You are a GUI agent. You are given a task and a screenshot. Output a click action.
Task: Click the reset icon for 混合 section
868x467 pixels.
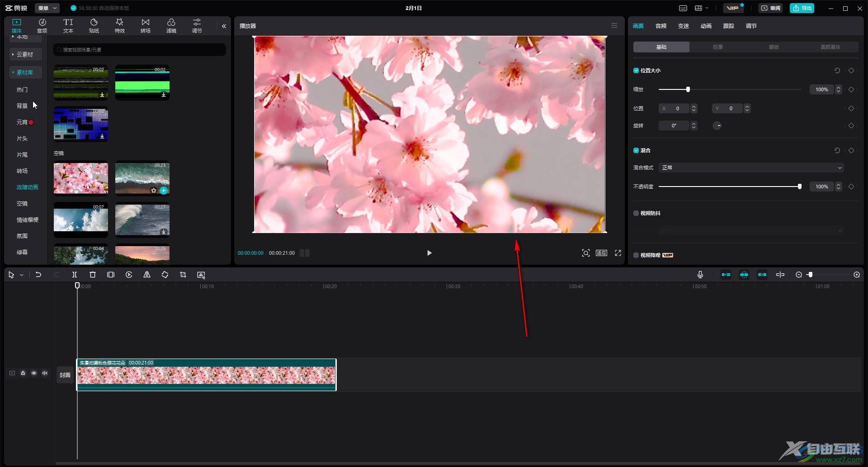point(837,150)
